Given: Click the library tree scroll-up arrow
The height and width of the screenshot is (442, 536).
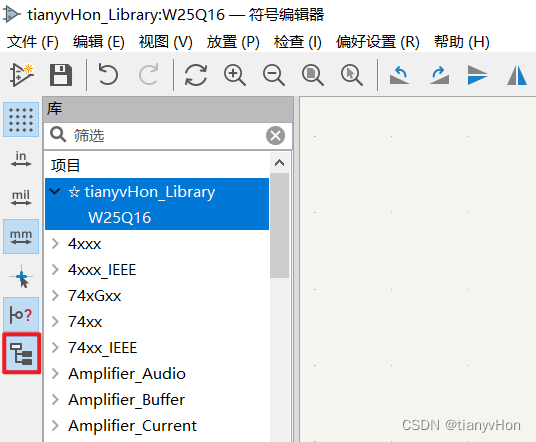Looking at the screenshot, I should [x=280, y=163].
